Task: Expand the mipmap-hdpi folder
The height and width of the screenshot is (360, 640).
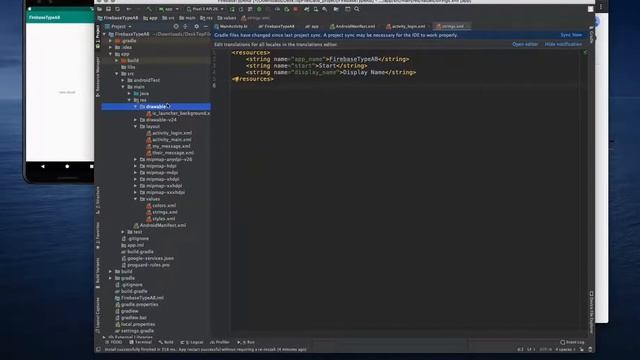Action: click(x=136, y=166)
